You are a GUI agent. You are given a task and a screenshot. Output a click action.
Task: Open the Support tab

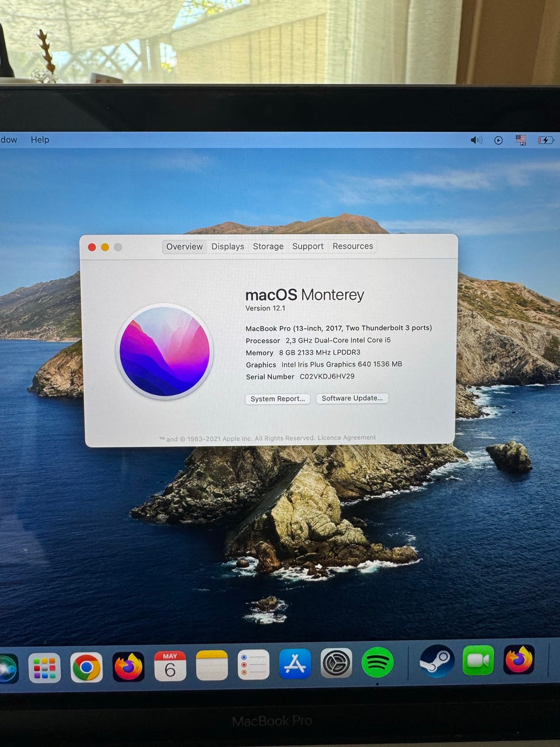(x=308, y=246)
